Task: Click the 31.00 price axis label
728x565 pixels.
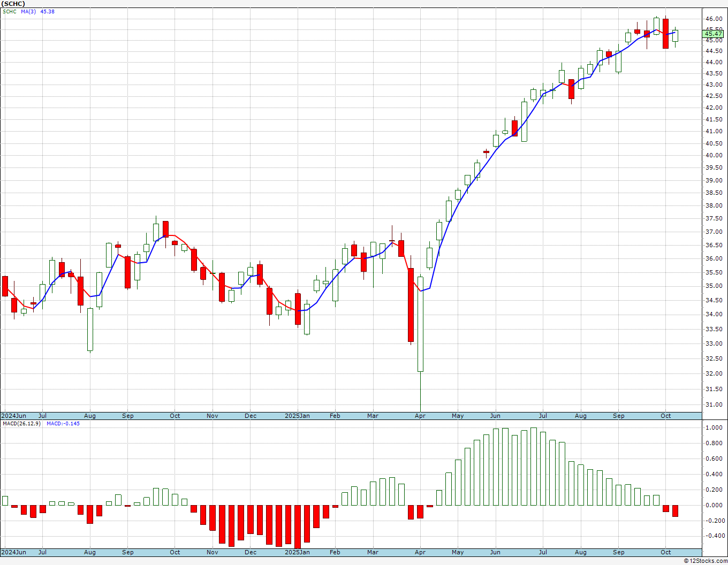Action: pyautogui.click(x=714, y=404)
